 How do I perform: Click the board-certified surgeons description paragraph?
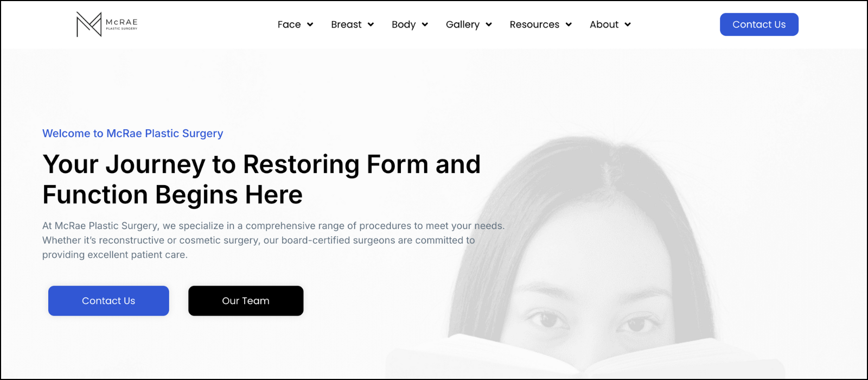point(273,240)
